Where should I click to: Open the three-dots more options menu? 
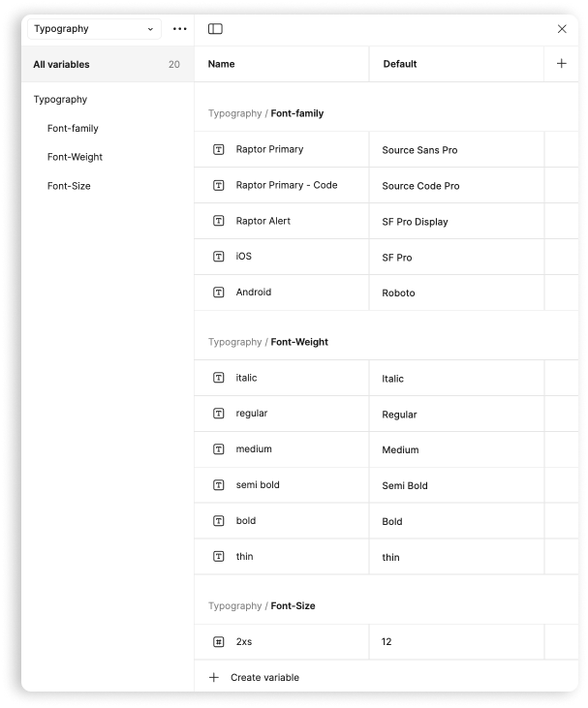pos(179,29)
